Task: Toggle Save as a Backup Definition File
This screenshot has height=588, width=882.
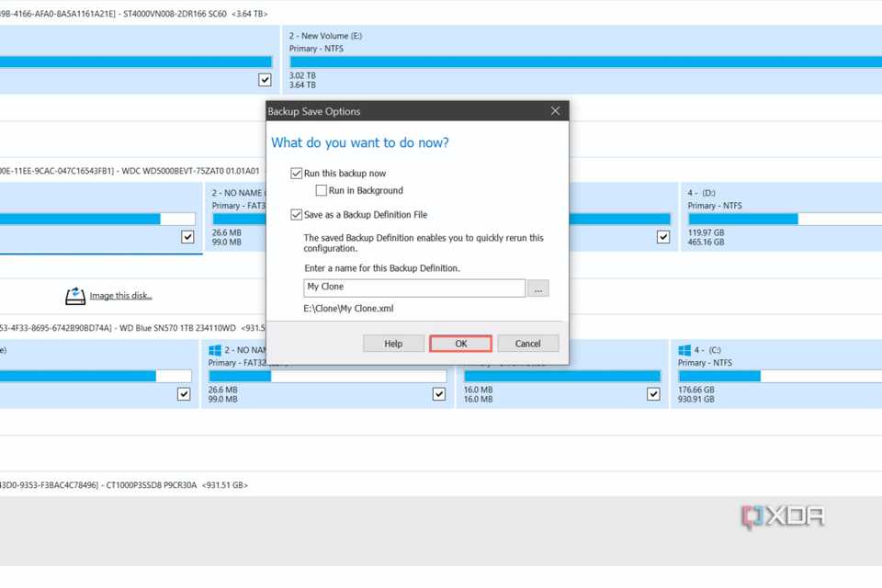Action: point(297,214)
